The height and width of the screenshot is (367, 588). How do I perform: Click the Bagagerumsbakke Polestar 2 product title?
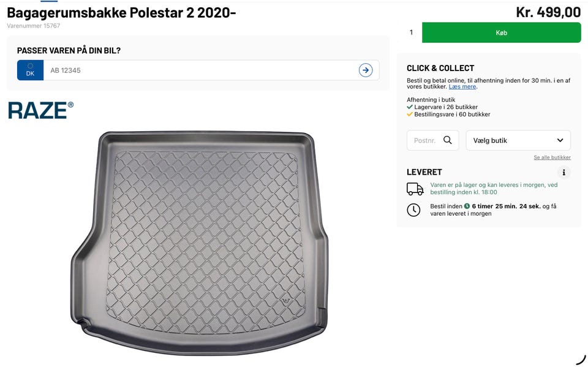[121, 12]
